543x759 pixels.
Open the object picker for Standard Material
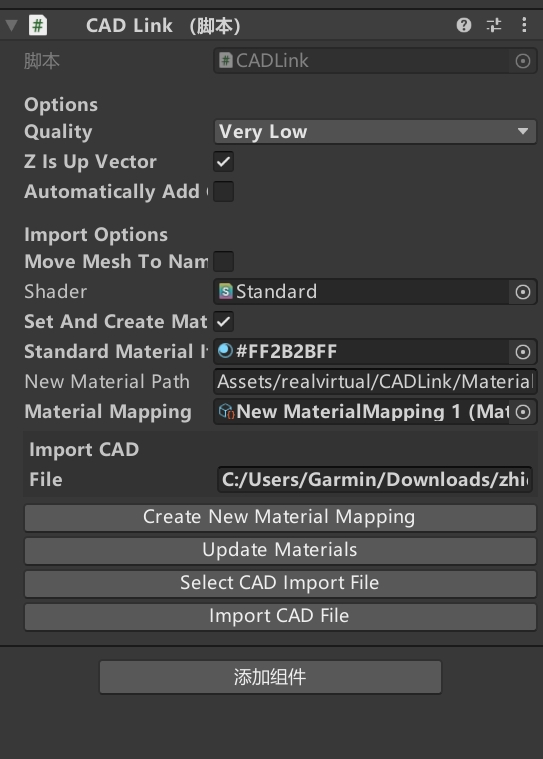[523, 352]
